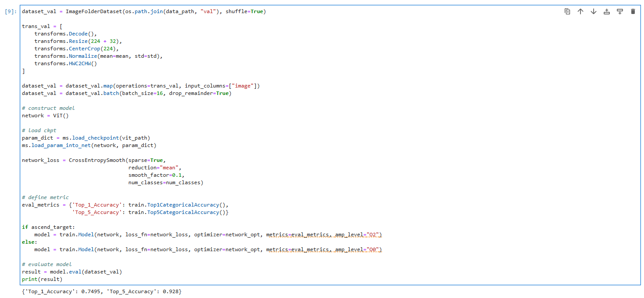This screenshot has height=298, width=644.
Task: Place cursor in the '# construct model' comment
Action: click(48, 108)
